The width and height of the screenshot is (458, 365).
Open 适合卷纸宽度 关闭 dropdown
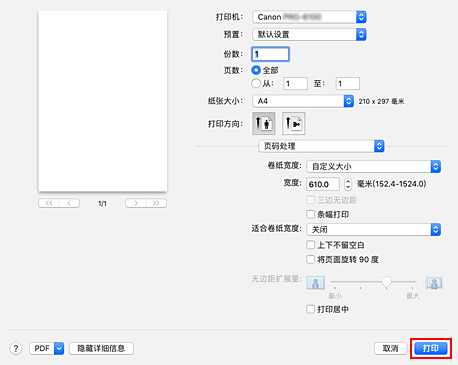coord(374,229)
